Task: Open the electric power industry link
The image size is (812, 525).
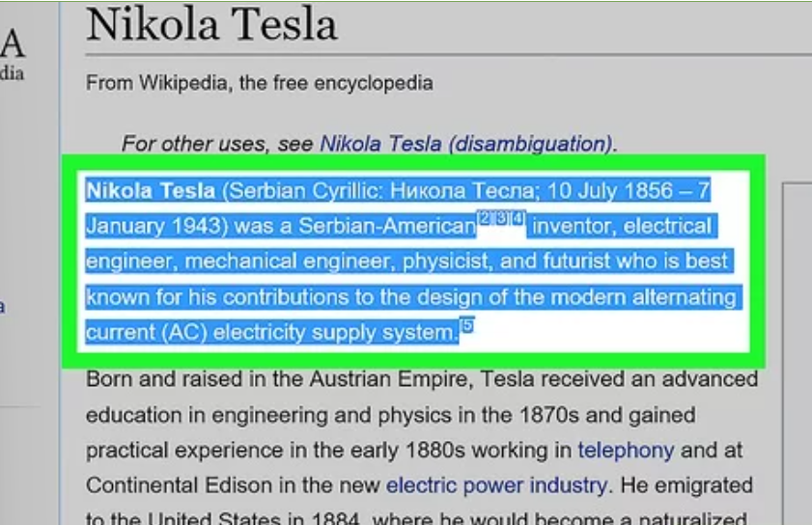Action: 496,484
